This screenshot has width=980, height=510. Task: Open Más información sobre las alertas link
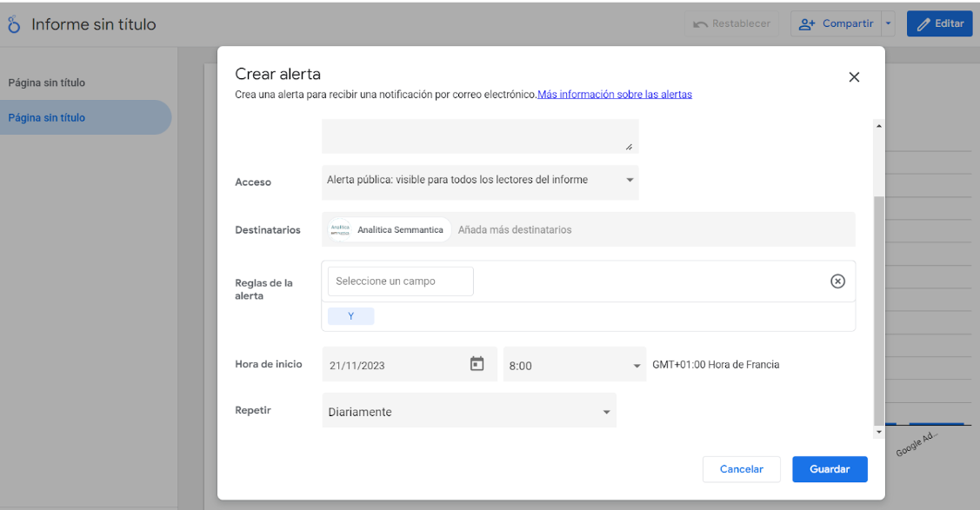[x=614, y=95]
